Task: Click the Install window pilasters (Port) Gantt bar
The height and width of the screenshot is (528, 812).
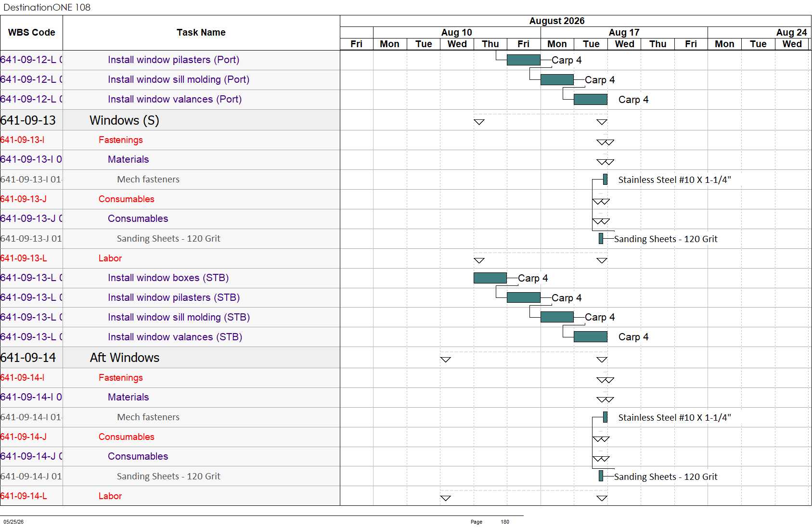Action: (524, 60)
